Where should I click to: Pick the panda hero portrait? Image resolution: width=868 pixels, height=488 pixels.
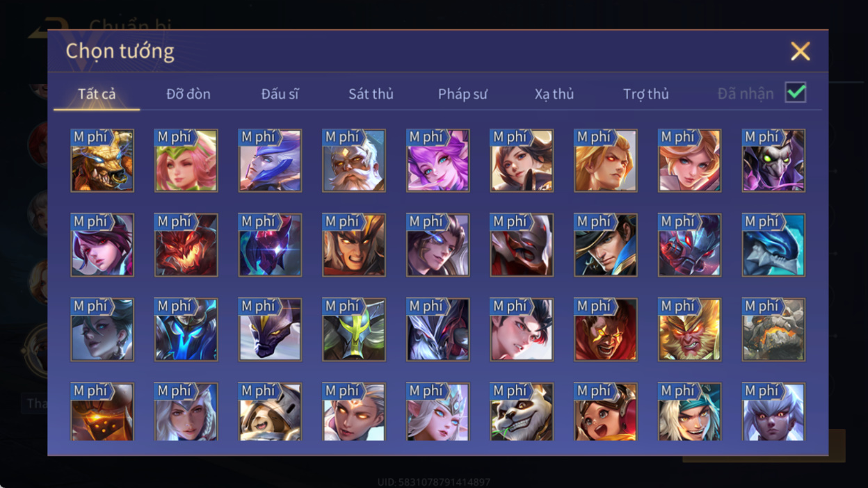tap(522, 412)
